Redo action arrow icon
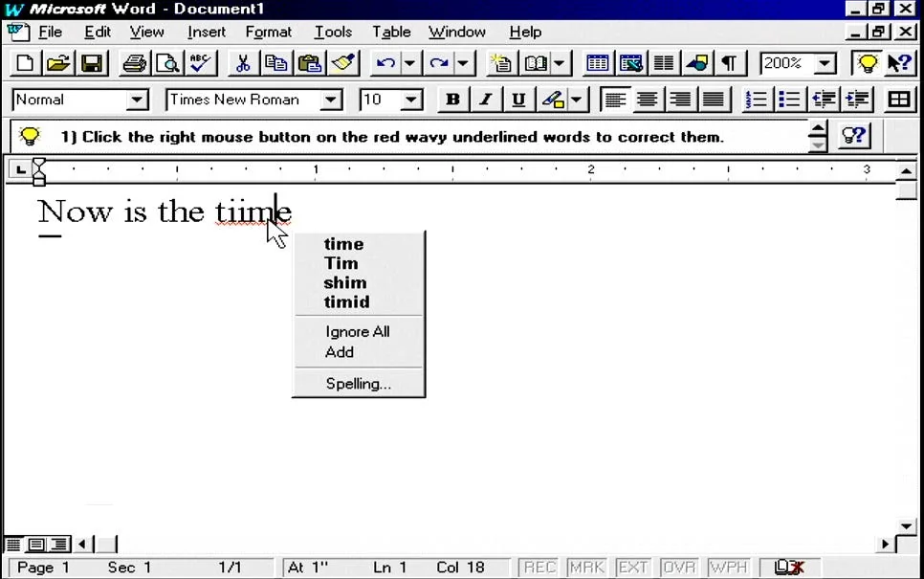 [439, 64]
